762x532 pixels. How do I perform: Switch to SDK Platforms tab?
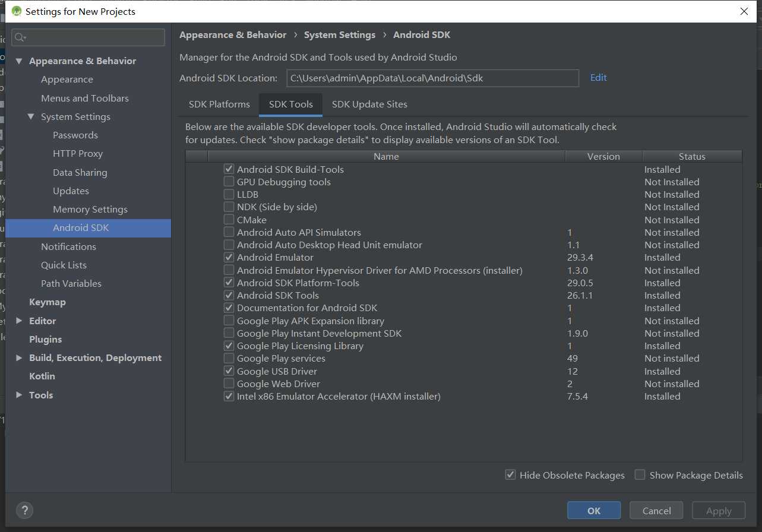(219, 104)
